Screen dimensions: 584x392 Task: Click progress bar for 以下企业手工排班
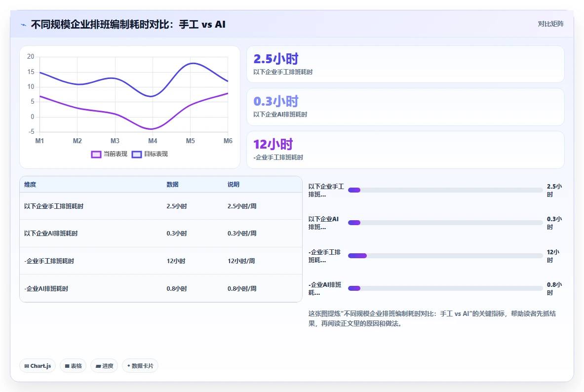[445, 190]
